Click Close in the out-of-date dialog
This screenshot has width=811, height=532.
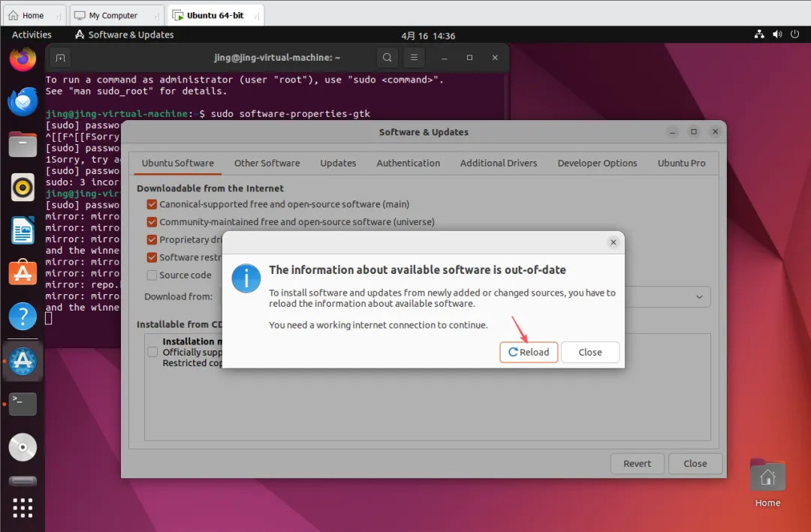point(589,352)
